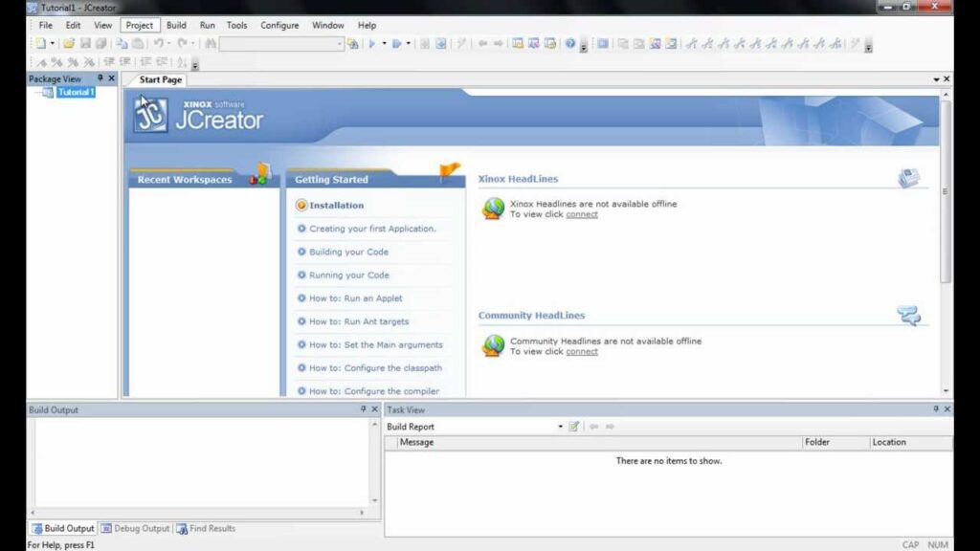Image resolution: width=980 pixels, height=551 pixels.
Task: Switch to the Start Page tab
Action: pos(161,80)
